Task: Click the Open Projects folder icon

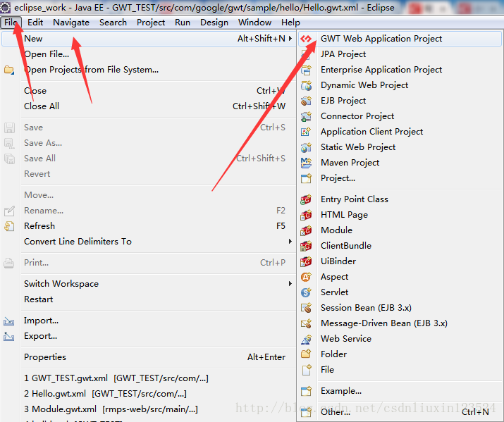Action: click(9, 70)
